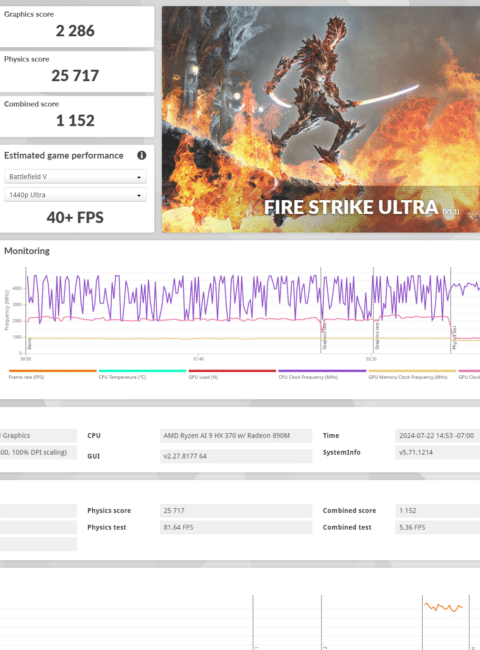Screen dimensions: 480x650
Task: Open the 1440p Ultra resolution dropdown
Action: pyautogui.click(x=75, y=195)
